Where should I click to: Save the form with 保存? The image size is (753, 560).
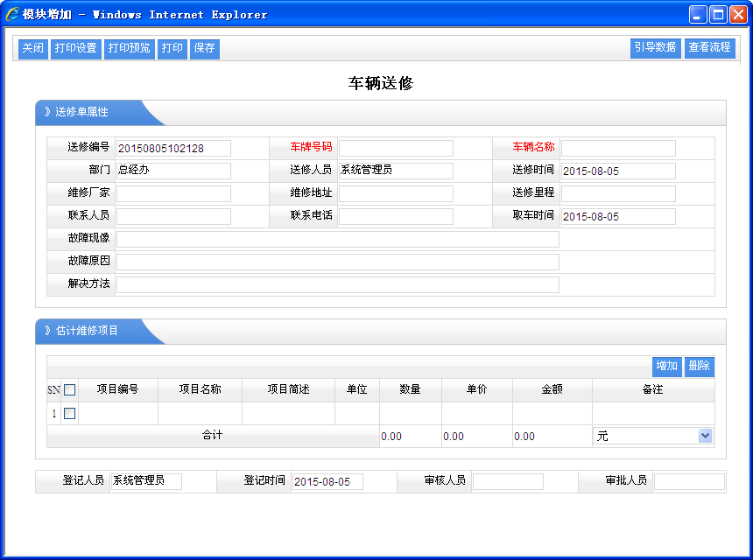coord(205,49)
